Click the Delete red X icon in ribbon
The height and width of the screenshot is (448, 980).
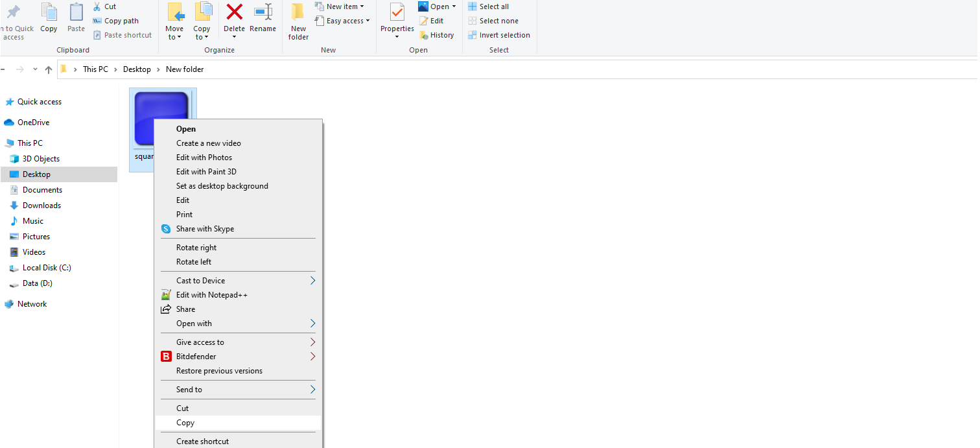[x=234, y=12]
